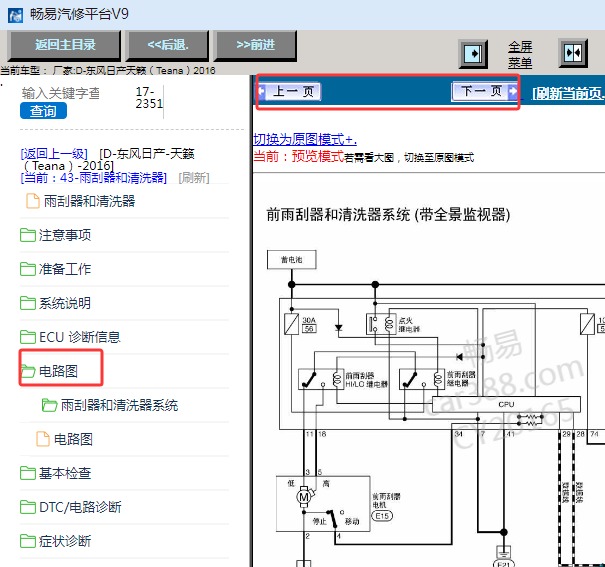Click the open folder icon beside 雨刮器和清洗器系统

click(x=49, y=405)
